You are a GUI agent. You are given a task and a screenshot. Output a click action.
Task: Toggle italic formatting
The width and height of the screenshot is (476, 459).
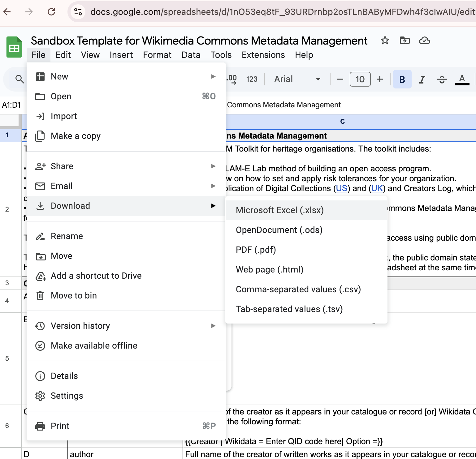(x=422, y=79)
